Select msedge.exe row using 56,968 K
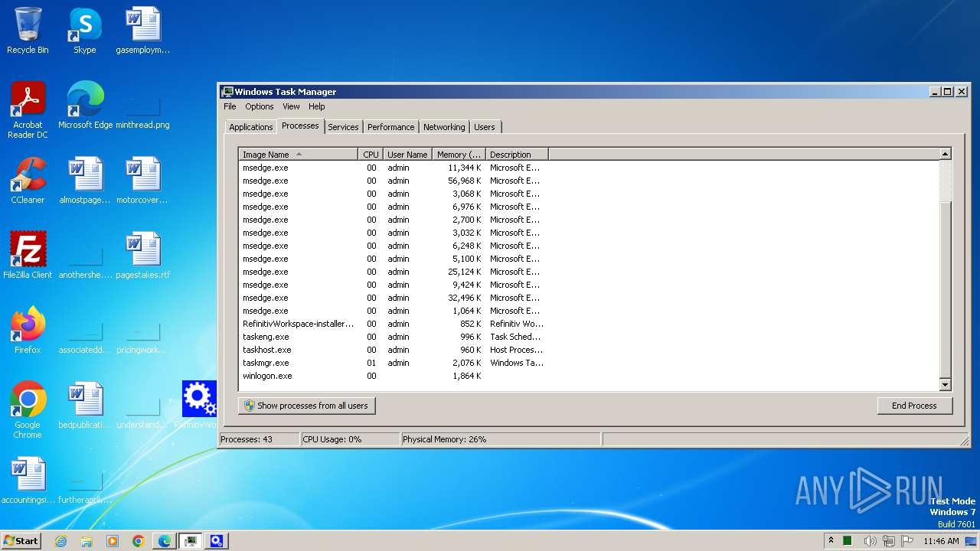The width and height of the screenshot is (980, 551). pyautogui.click(x=392, y=181)
